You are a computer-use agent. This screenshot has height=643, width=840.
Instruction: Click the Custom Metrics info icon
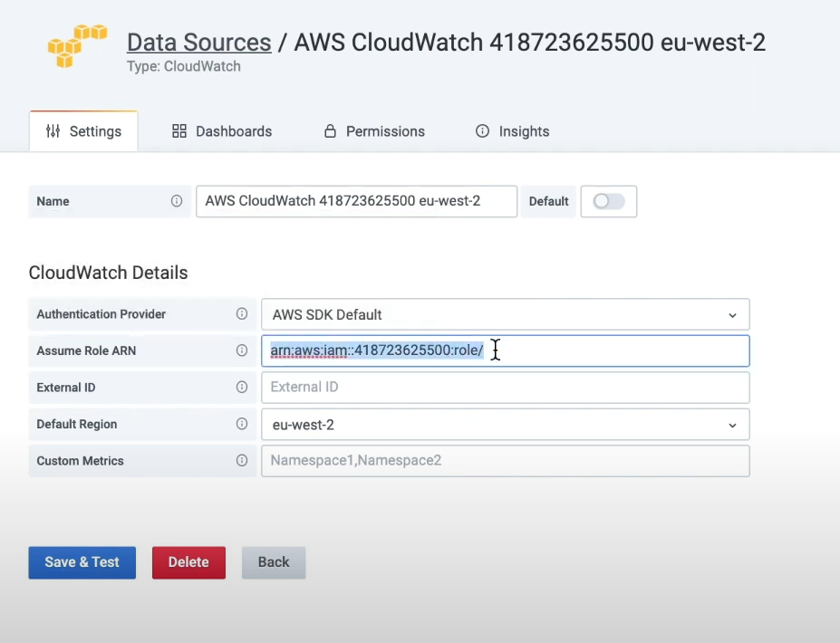tap(242, 460)
